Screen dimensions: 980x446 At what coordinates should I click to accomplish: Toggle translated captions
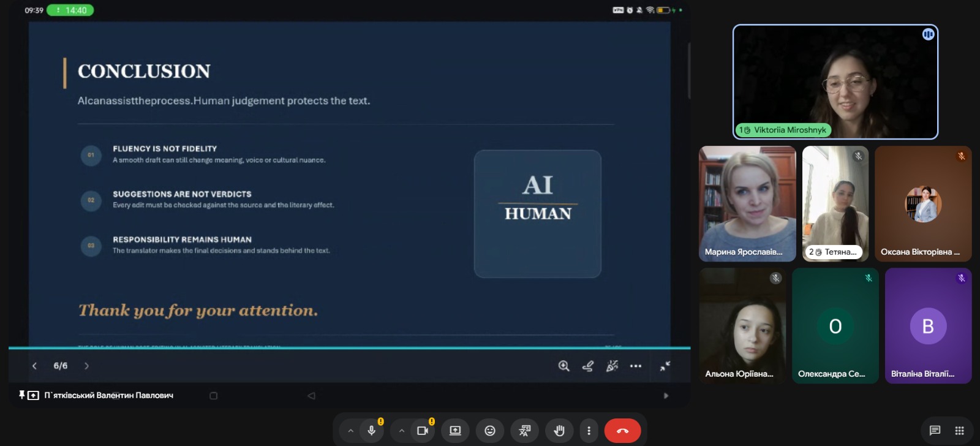coord(525,431)
